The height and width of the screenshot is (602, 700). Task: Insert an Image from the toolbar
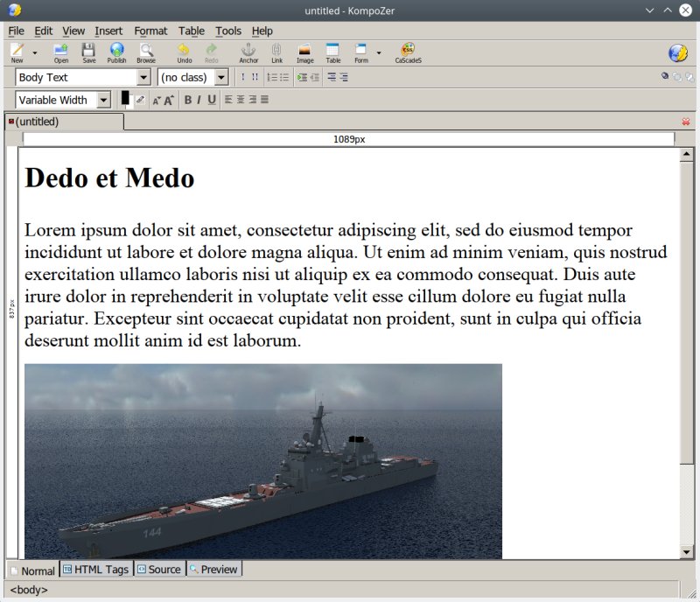(x=304, y=53)
